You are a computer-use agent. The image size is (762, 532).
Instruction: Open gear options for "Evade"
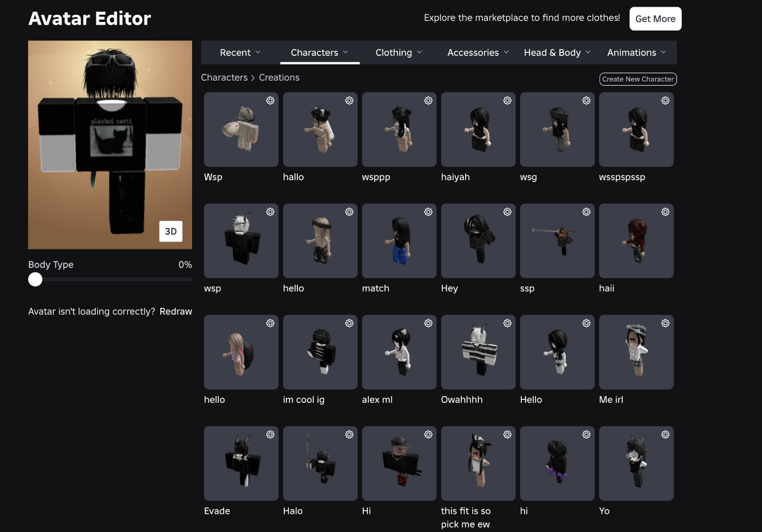pyautogui.click(x=271, y=434)
